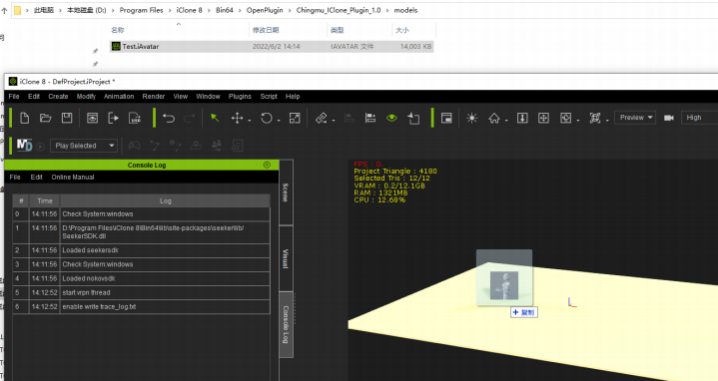Image resolution: width=718 pixels, height=381 pixels.
Task: Select log row 'Loaded seekersdk'
Action: [141, 250]
